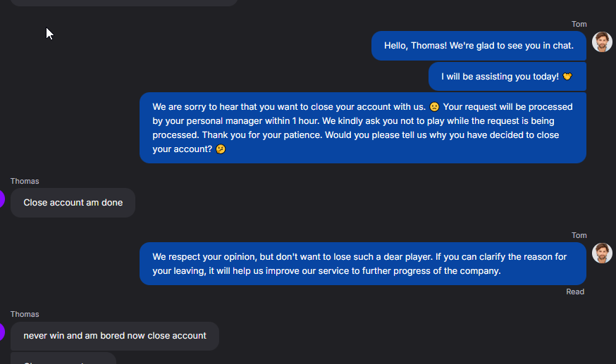Click the 'Tom' name above the 'We respect your opinion' message
The image size is (616, 364).
(579, 235)
